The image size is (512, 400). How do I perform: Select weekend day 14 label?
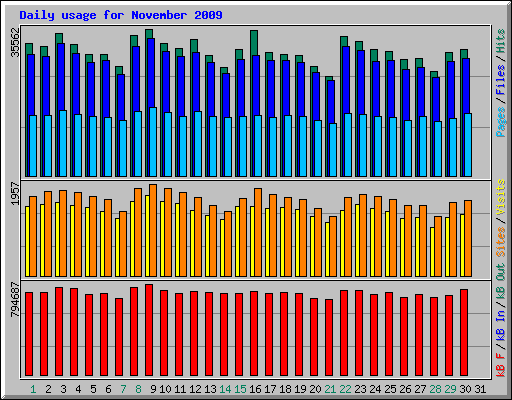click(225, 389)
